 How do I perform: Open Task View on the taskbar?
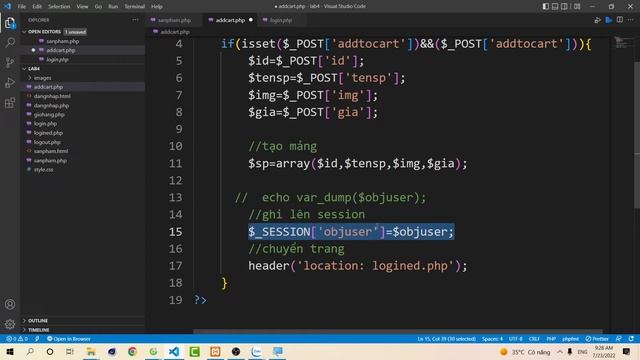coord(70,351)
